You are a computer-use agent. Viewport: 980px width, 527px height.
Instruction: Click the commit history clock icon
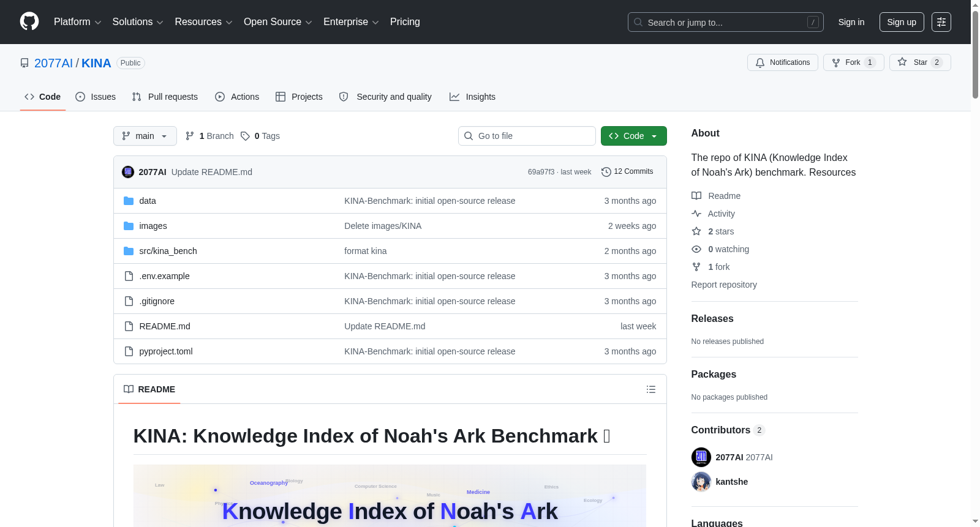(x=606, y=172)
